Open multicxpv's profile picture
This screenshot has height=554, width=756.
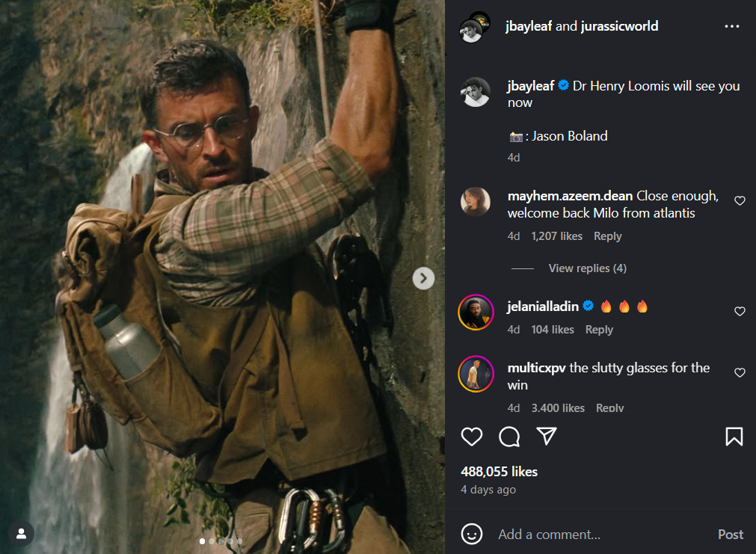point(476,374)
